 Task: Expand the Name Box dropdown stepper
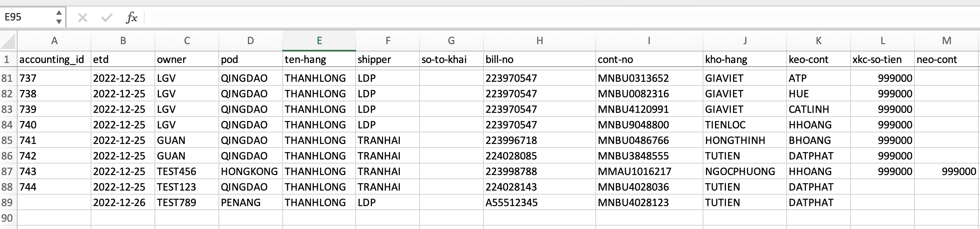coord(59,17)
